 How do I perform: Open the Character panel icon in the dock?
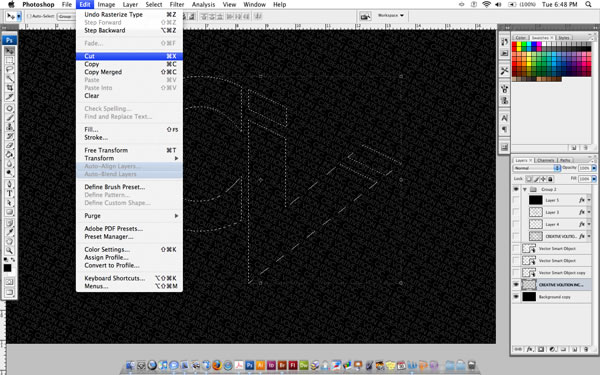(x=504, y=118)
